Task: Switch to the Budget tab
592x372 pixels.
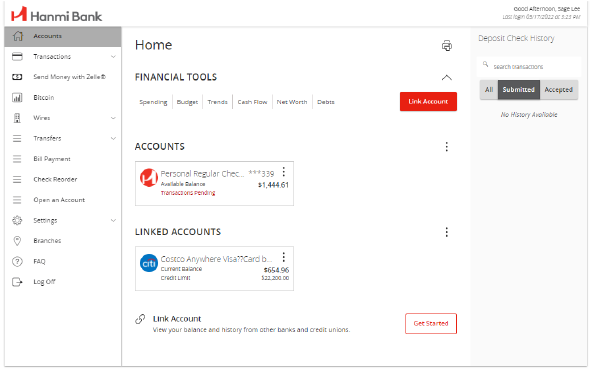Action: click(187, 102)
